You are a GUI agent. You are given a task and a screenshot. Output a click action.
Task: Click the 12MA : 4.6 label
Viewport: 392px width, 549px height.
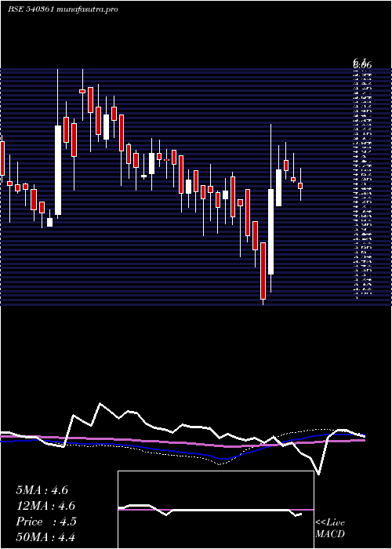point(45,506)
